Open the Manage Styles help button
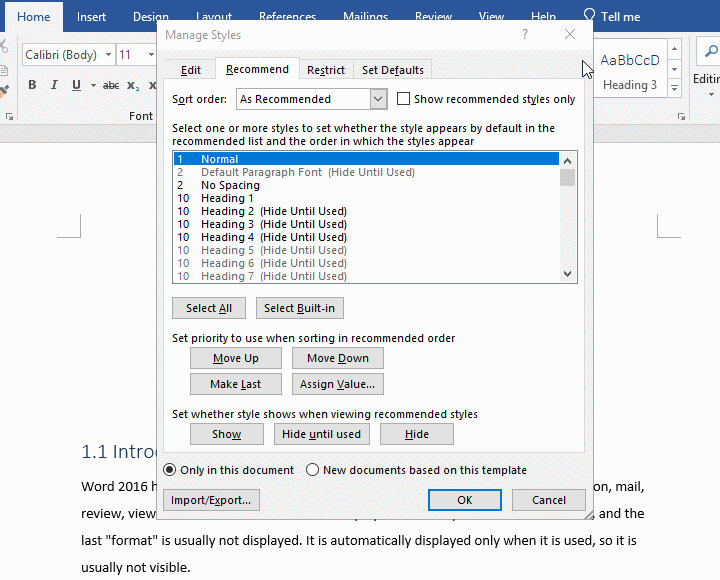The image size is (720, 580). click(525, 34)
